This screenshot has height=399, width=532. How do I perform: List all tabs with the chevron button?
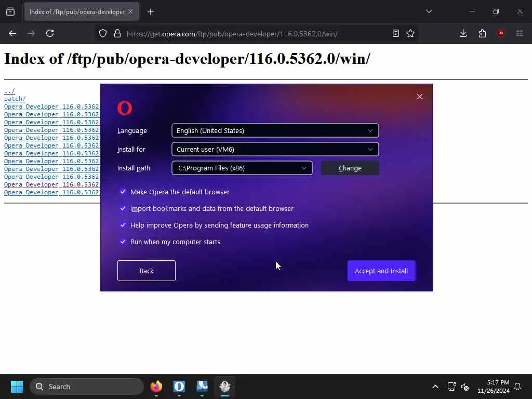[429, 11]
